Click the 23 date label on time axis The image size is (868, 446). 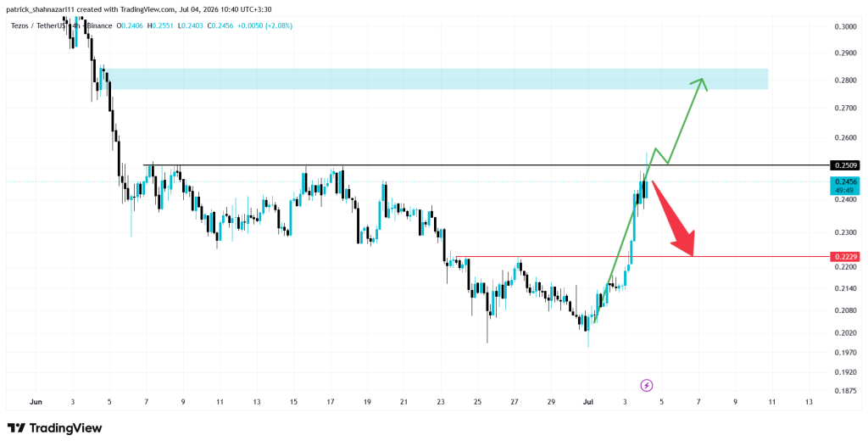pos(441,402)
